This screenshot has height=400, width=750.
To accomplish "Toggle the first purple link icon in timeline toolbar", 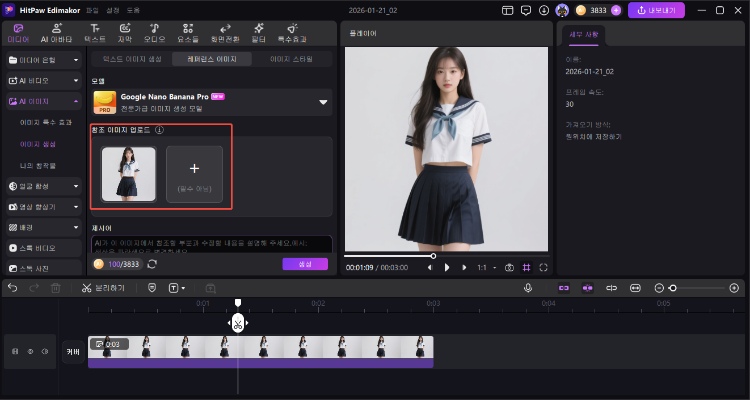I will point(564,288).
